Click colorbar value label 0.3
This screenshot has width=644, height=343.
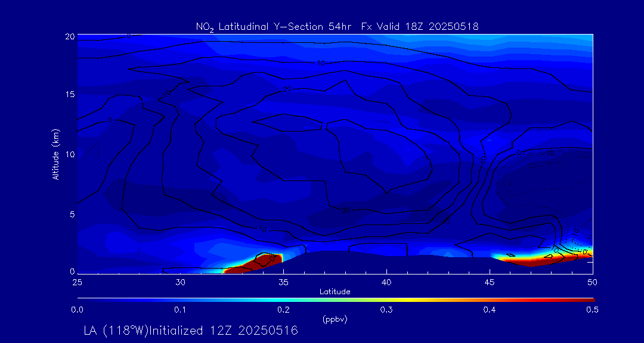click(x=386, y=310)
